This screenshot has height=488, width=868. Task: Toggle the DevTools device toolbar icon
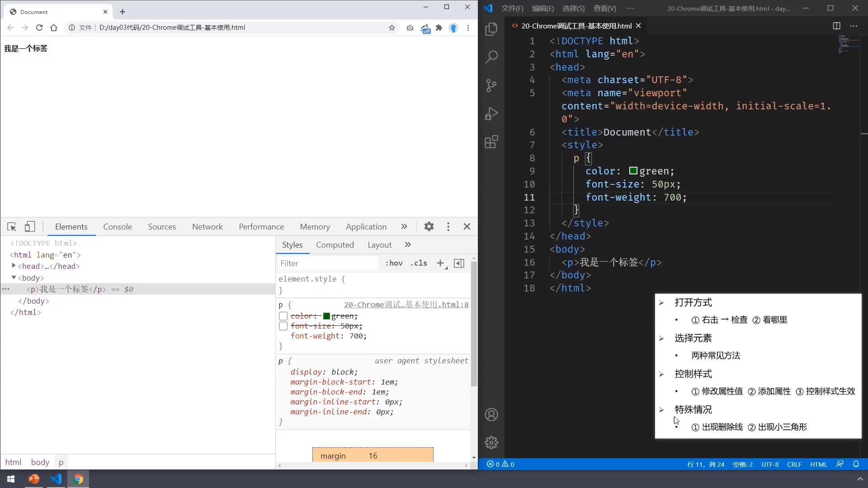30,226
